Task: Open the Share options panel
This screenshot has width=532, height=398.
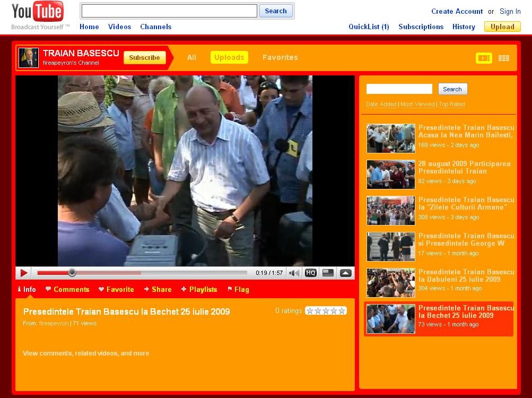Action: pos(158,289)
